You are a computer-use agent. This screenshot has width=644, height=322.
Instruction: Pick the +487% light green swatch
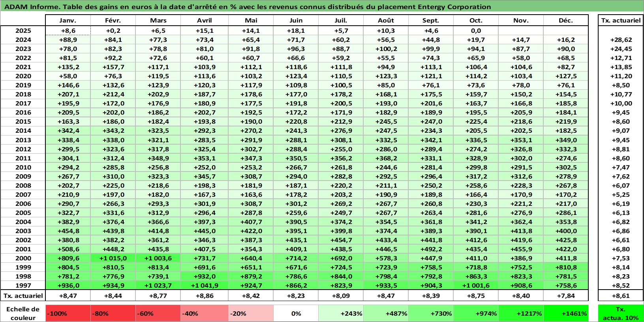(x=386, y=313)
